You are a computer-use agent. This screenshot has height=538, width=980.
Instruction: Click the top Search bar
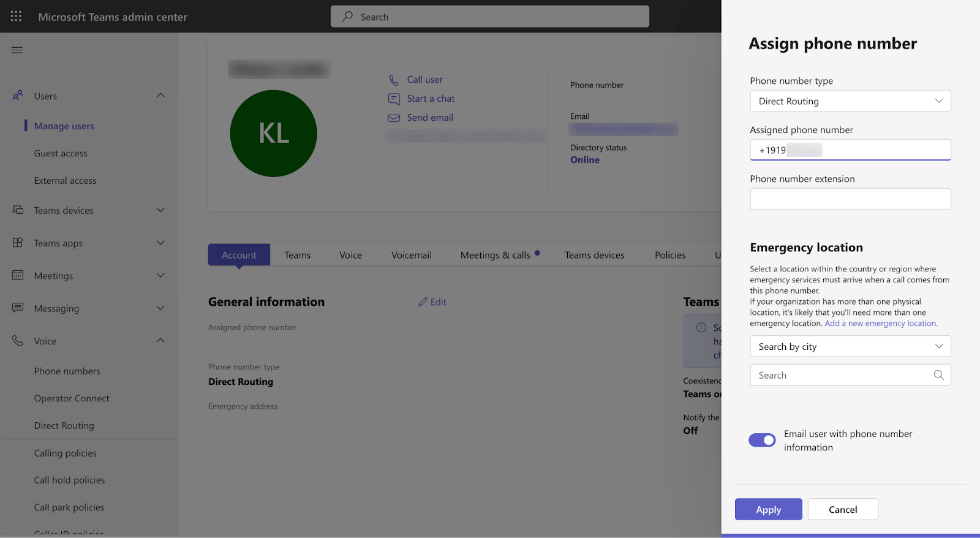(490, 17)
